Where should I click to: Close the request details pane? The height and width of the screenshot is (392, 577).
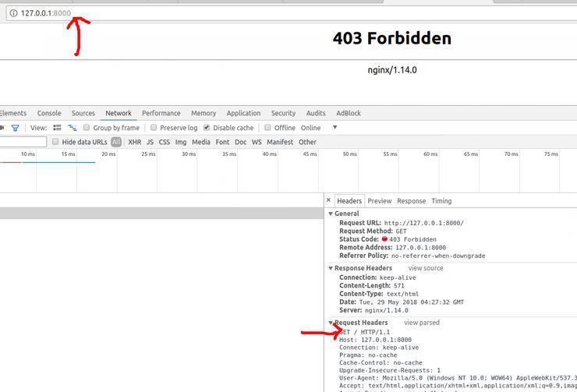pyautogui.click(x=328, y=200)
